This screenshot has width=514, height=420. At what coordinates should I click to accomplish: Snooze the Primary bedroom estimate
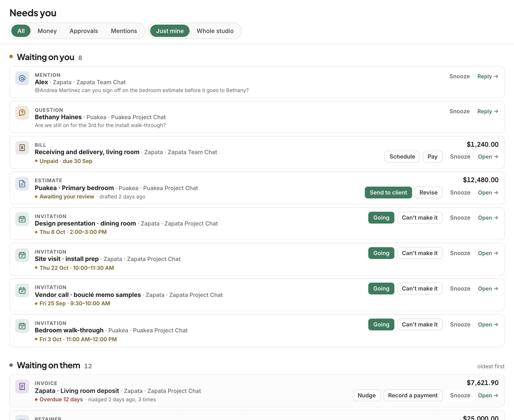460,193
